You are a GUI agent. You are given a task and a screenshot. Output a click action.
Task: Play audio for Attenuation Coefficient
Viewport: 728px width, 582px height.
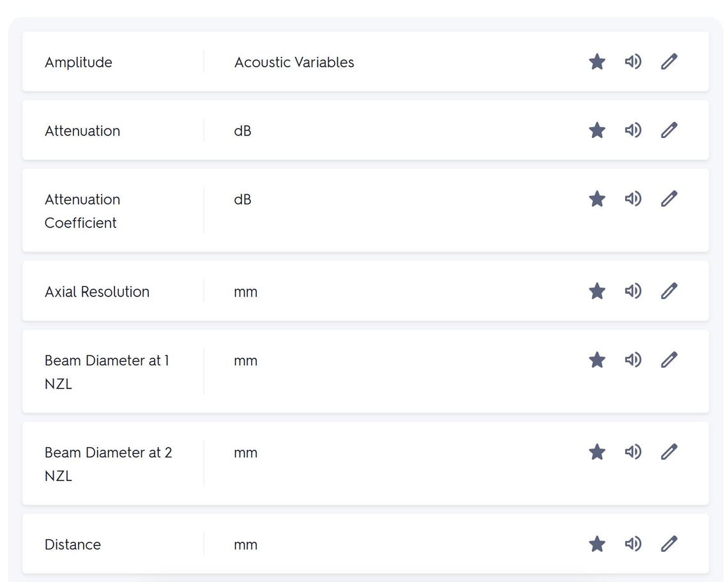(x=633, y=199)
